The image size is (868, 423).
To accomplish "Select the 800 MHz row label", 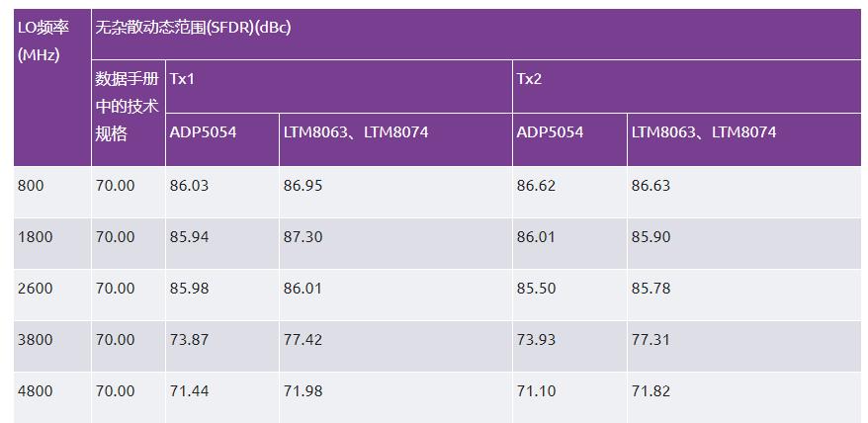I will click(32, 186).
